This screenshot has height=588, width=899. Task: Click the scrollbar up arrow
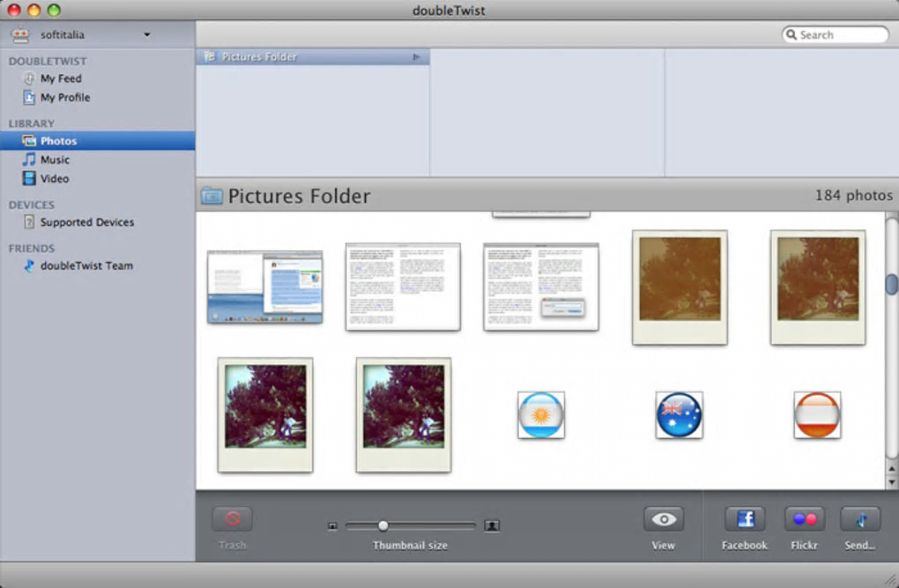click(x=892, y=469)
